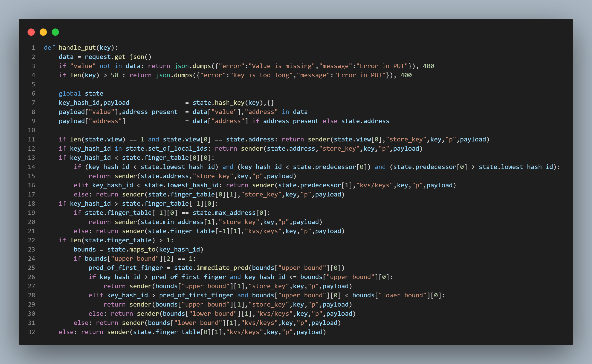
Task: Click pred_of_first_finger on line 26
Action: pyautogui.click(x=189, y=277)
